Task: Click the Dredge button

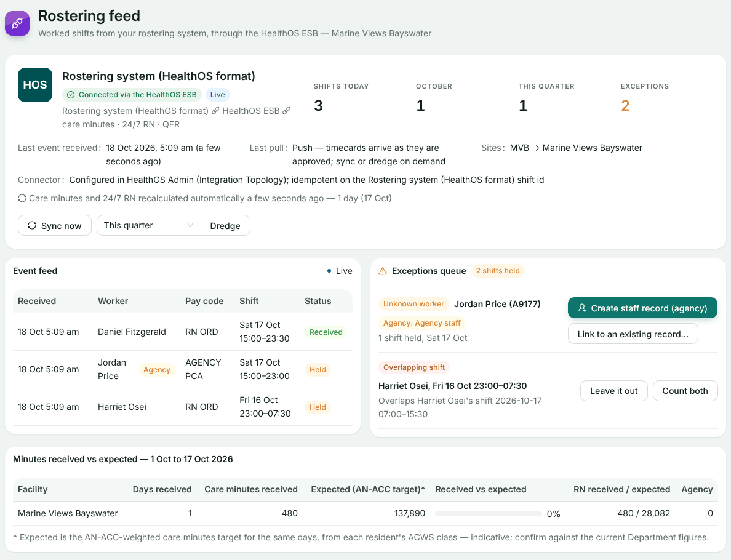Action: coord(225,226)
